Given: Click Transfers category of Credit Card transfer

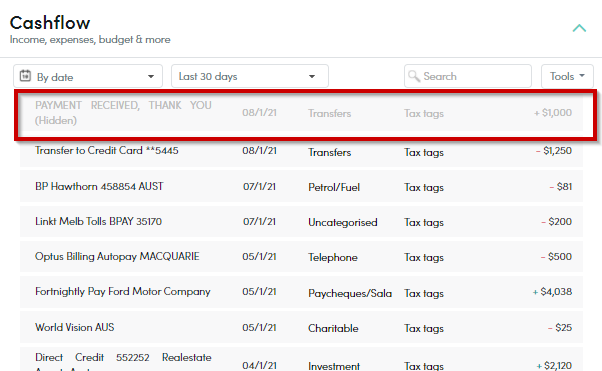Looking at the screenshot, I should coord(329,152).
